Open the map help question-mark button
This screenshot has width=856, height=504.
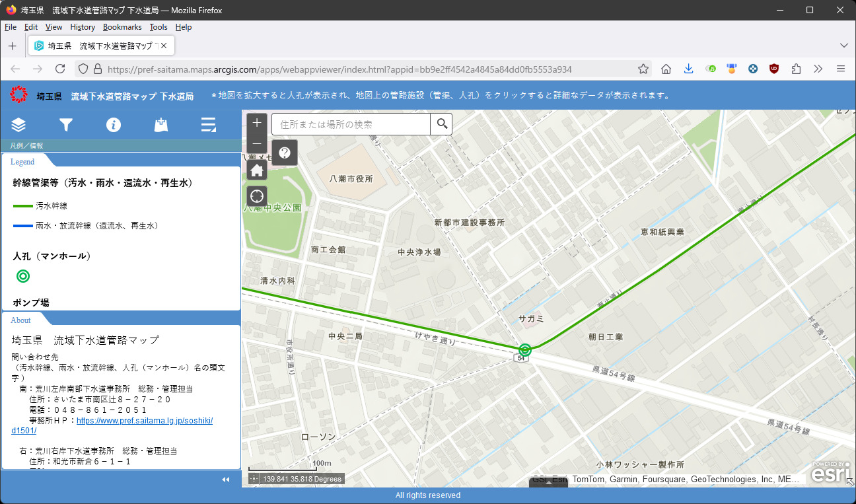[285, 153]
